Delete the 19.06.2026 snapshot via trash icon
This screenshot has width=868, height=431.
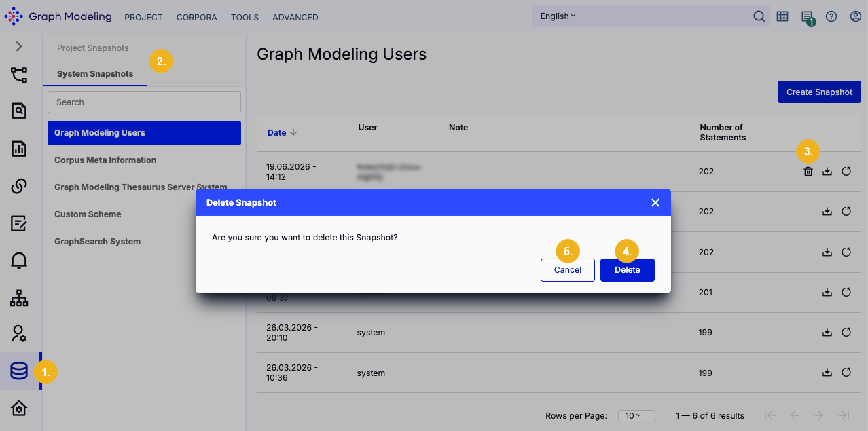point(808,172)
